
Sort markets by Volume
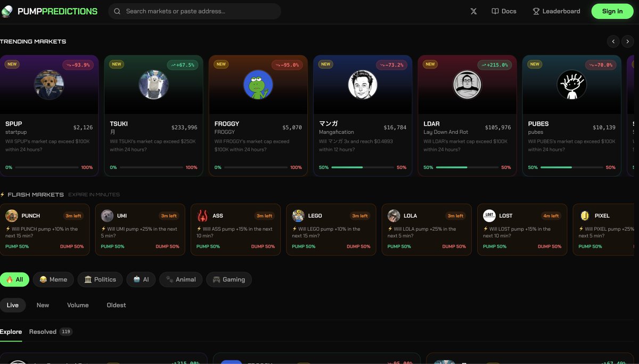click(x=78, y=305)
